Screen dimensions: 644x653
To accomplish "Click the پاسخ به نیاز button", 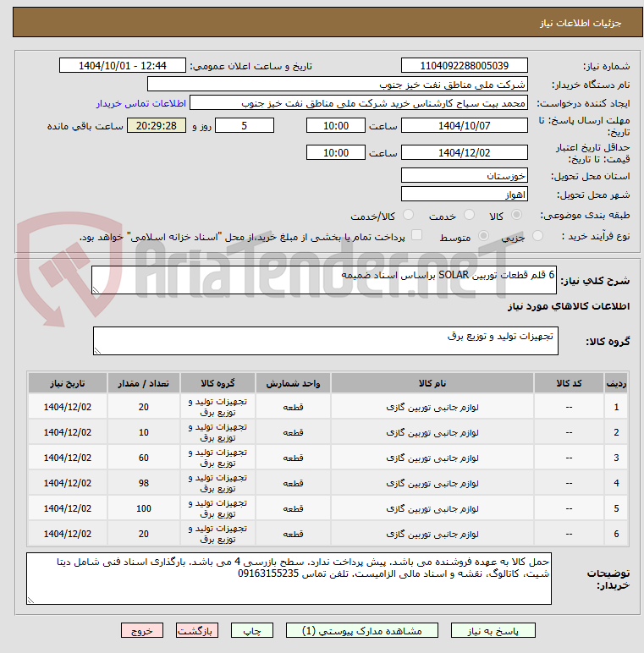I will pyautogui.click(x=493, y=630).
